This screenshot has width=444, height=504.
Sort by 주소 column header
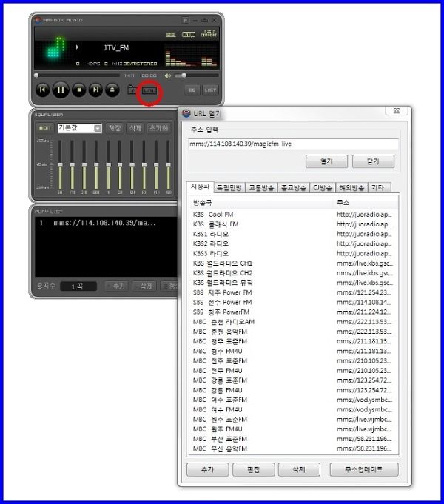click(366, 203)
